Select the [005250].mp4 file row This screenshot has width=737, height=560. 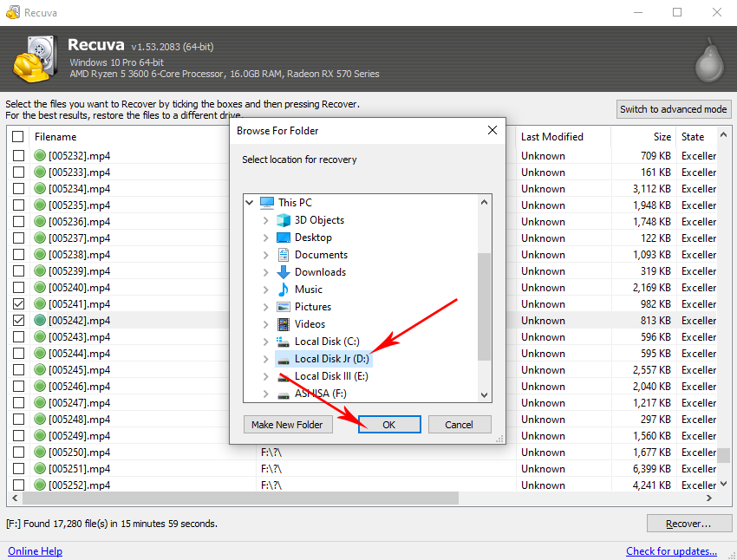362,452
